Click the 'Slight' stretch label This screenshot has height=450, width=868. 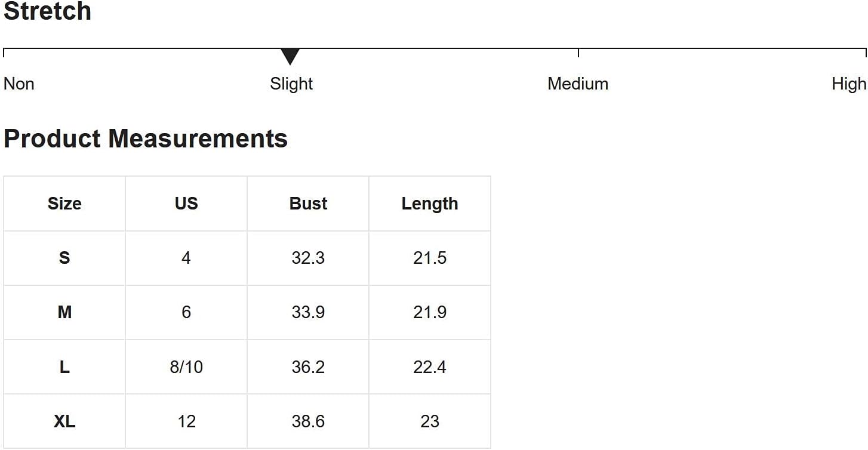pos(291,84)
